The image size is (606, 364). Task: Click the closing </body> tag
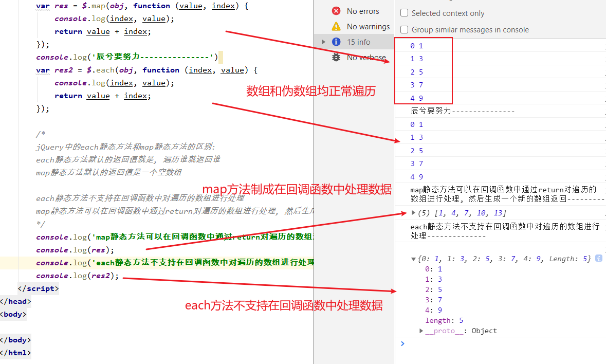tap(15, 340)
